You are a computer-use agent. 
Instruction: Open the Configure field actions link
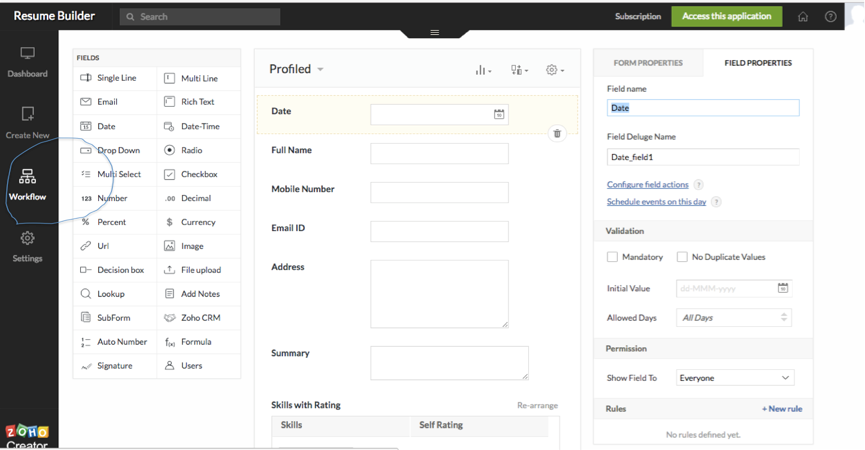(x=648, y=185)
